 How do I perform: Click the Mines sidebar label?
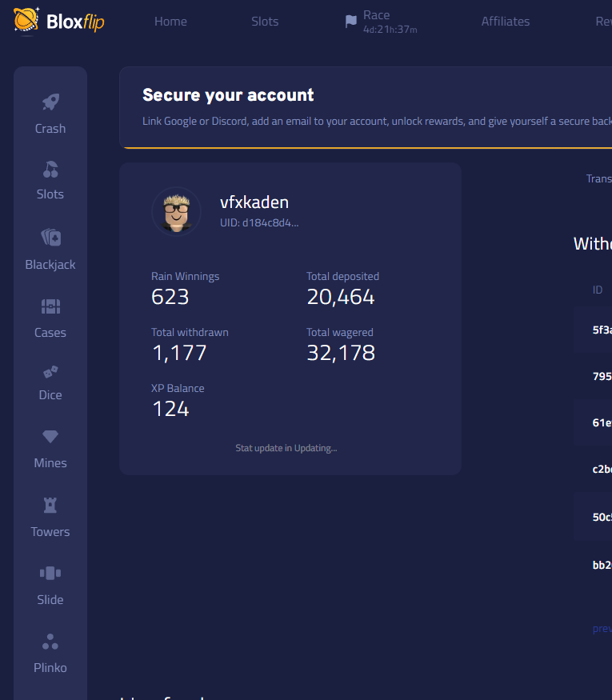click(50, 463)
